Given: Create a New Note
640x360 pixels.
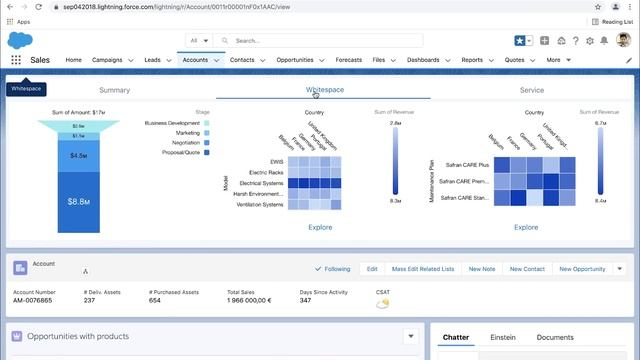Looking at the screenshot, I should pyautogui.click(x=482, y=269).
